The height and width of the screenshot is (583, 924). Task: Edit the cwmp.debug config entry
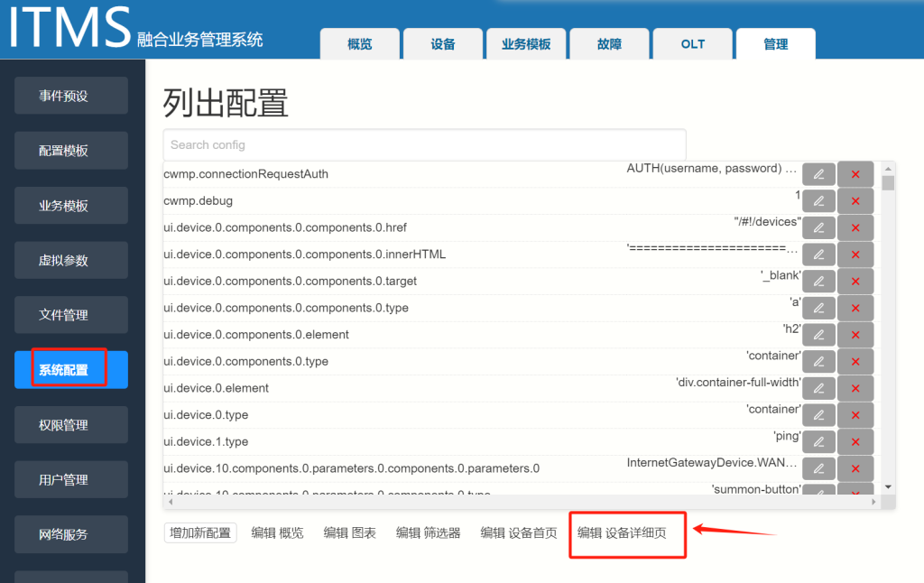click(x=818, y=201)
